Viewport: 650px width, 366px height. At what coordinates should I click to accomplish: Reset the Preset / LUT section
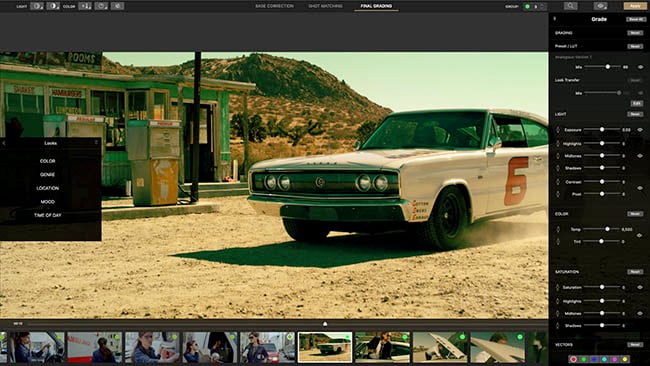(x=635, y=46)
